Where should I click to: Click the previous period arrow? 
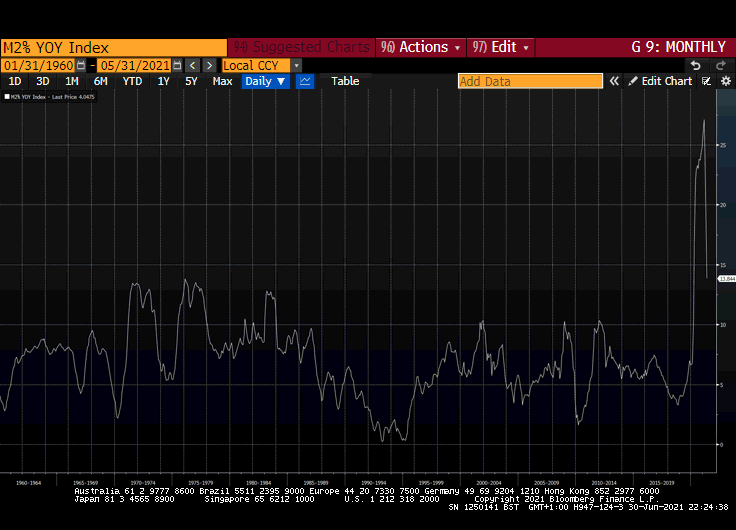194,65
